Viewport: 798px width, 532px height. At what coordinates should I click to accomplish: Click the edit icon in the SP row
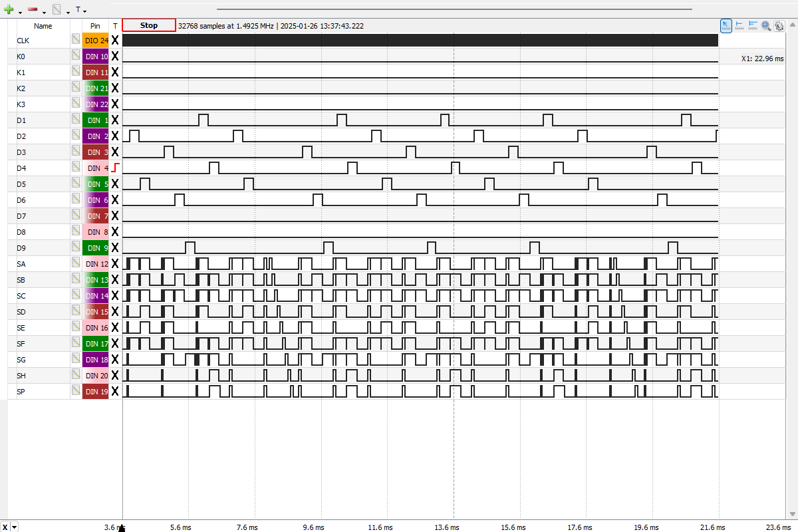76,391
